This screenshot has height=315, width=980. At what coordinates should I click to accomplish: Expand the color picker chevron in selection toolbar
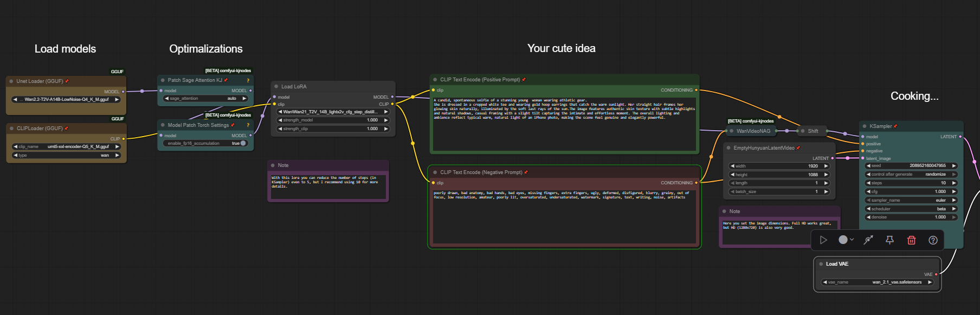pos(852,240)
